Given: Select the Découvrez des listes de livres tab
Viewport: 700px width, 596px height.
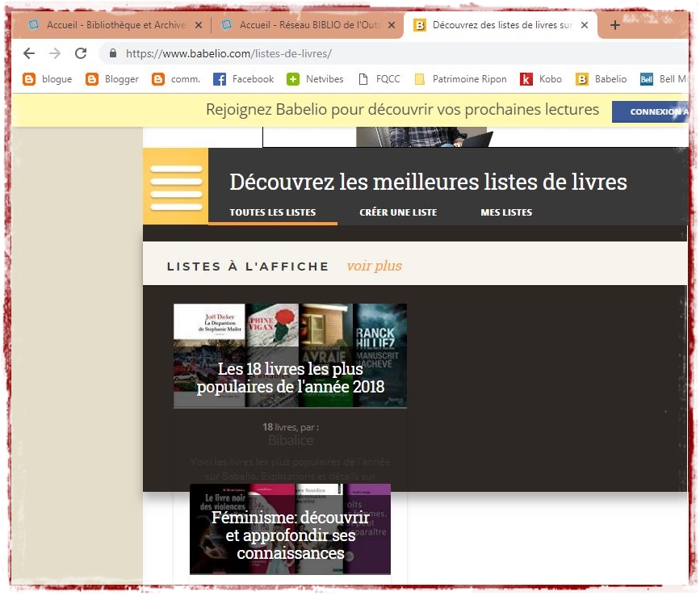Looking at the screenshot, I should [500, 25].
